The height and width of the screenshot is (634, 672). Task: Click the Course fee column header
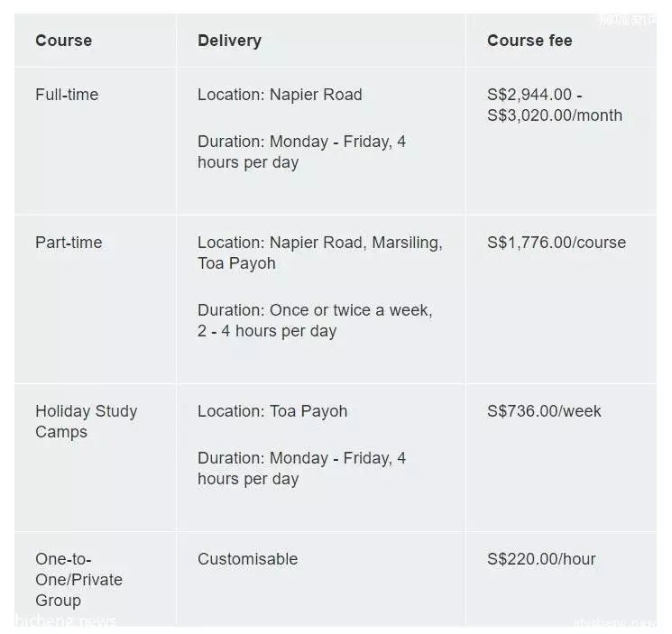tap(529, 41)
